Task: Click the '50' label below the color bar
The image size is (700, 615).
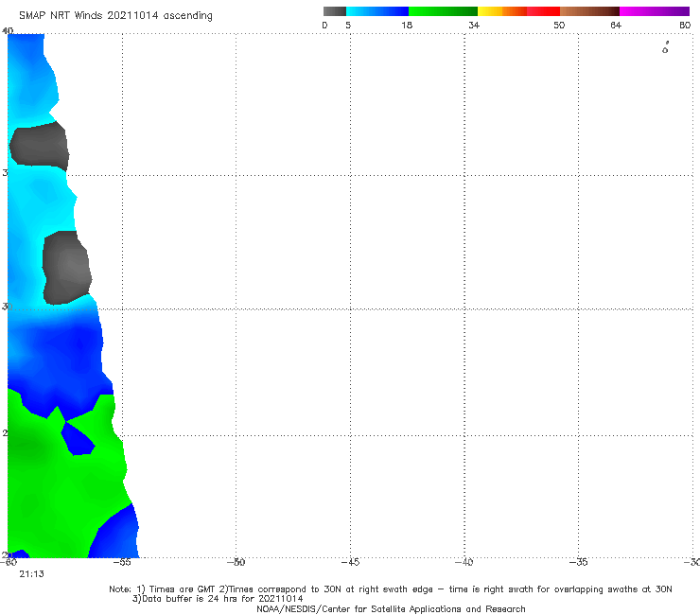Action: tap(559, 25)
